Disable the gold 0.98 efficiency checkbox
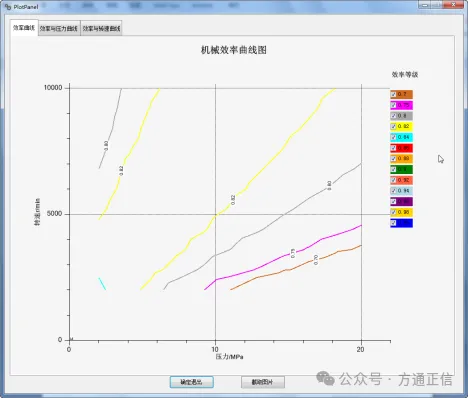The image size is (468, 398). point(393,212)
